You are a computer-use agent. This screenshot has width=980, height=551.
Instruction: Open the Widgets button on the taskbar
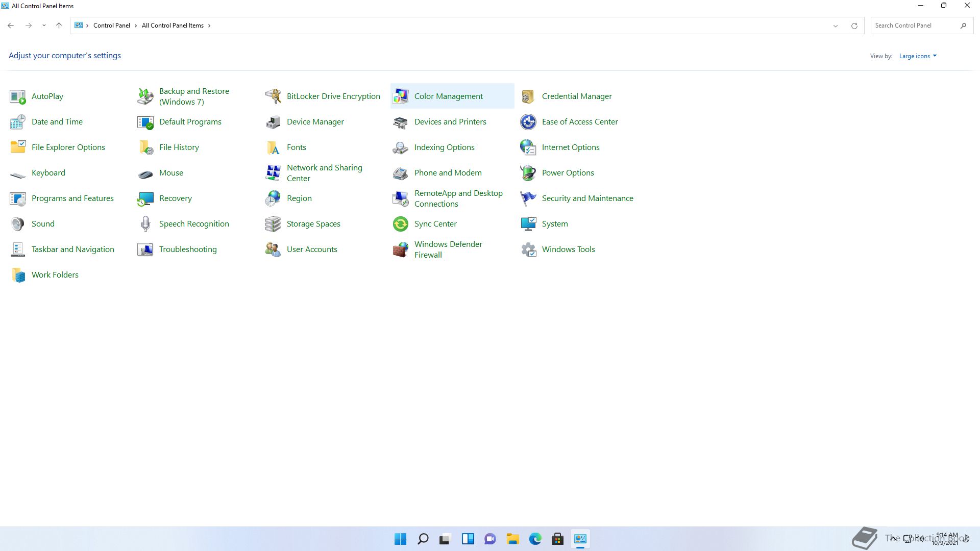coord(468,539)
